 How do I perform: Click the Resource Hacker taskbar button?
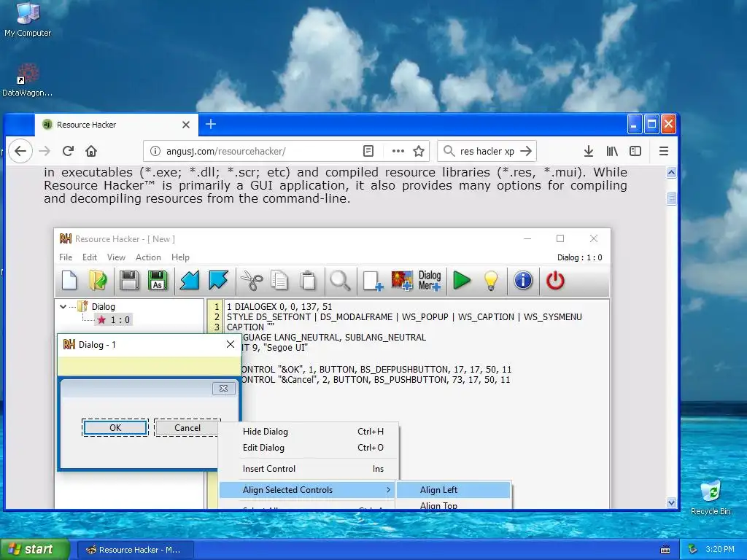tap(135, 550)
